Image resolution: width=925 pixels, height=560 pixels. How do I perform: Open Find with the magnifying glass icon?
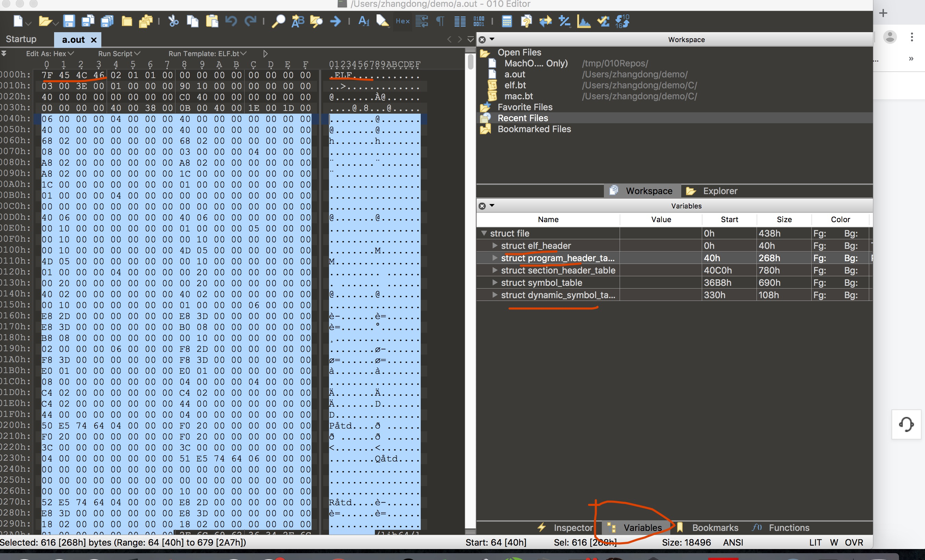click(278, 21)
